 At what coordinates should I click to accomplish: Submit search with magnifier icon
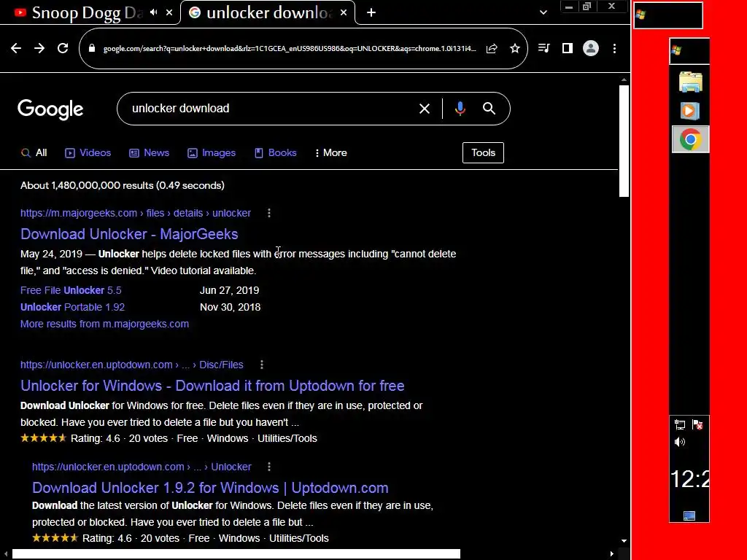489,109
